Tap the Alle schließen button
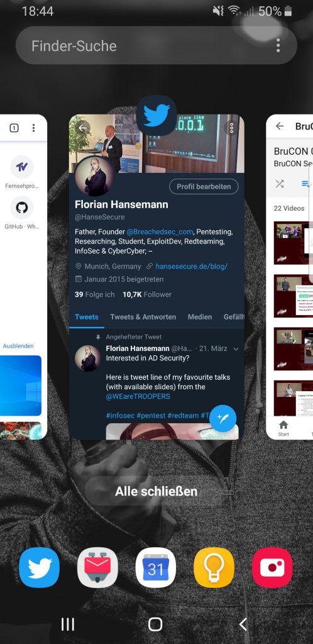 [156, 491]
